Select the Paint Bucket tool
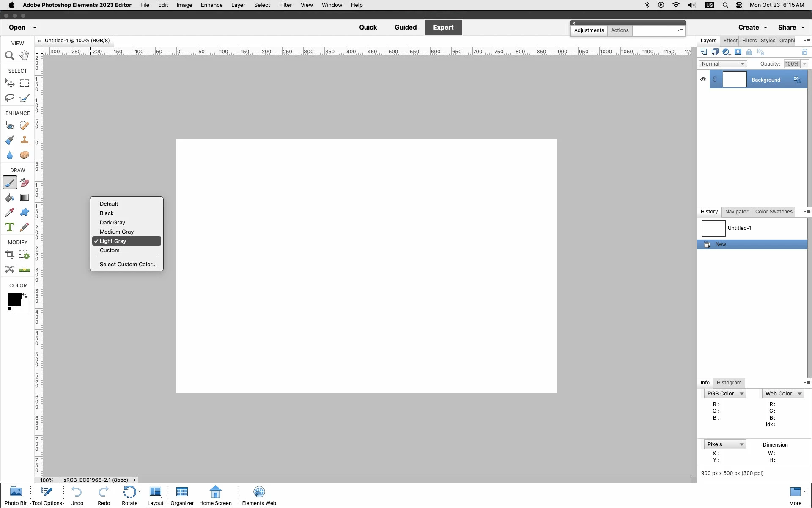The width and height of the screenshot is (812, 508). tap(10, 198)
